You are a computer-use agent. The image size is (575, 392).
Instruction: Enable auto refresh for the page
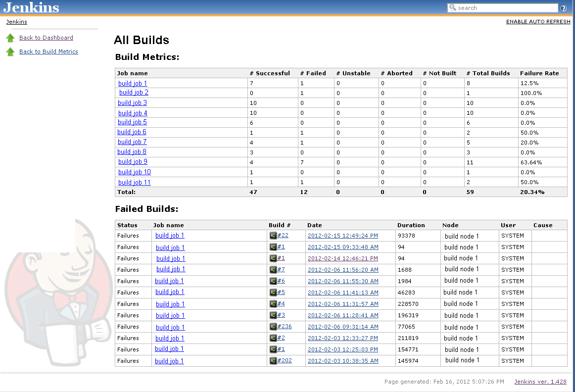(538, 22)
